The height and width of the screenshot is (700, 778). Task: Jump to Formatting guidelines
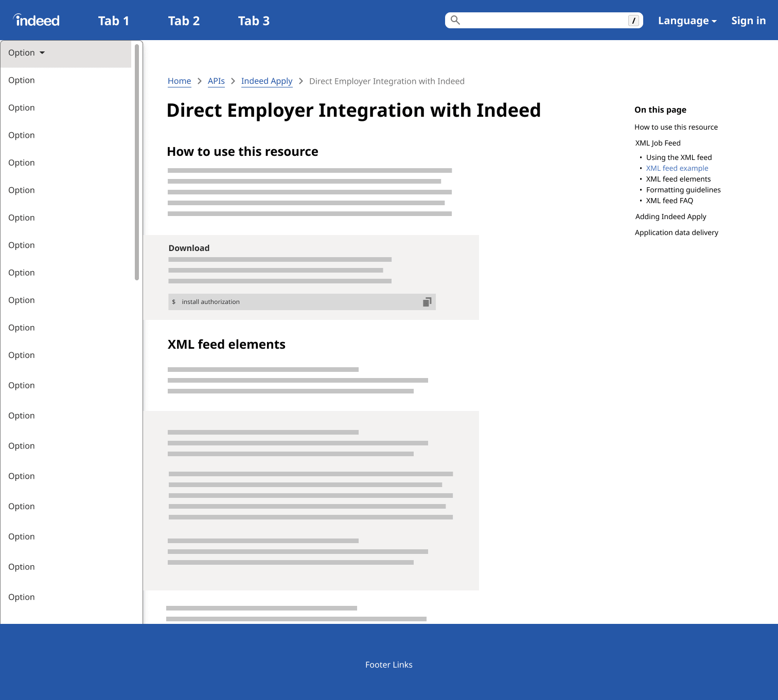tap(683, 190)
